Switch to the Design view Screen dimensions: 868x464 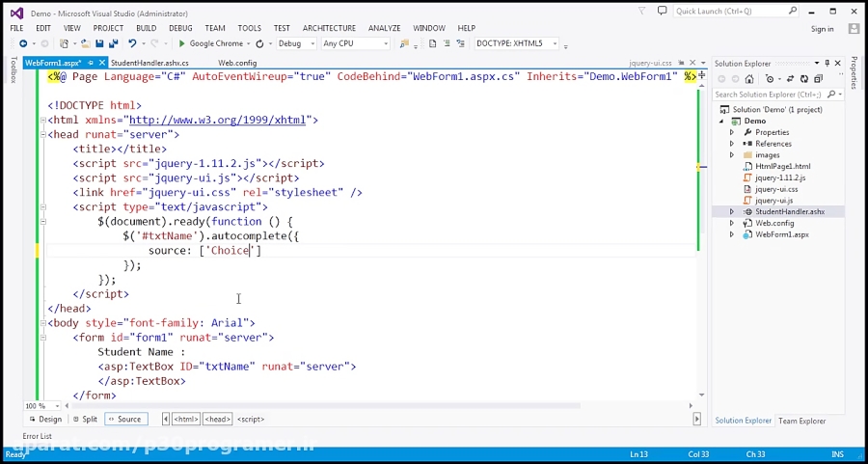(x=44, y=420)
